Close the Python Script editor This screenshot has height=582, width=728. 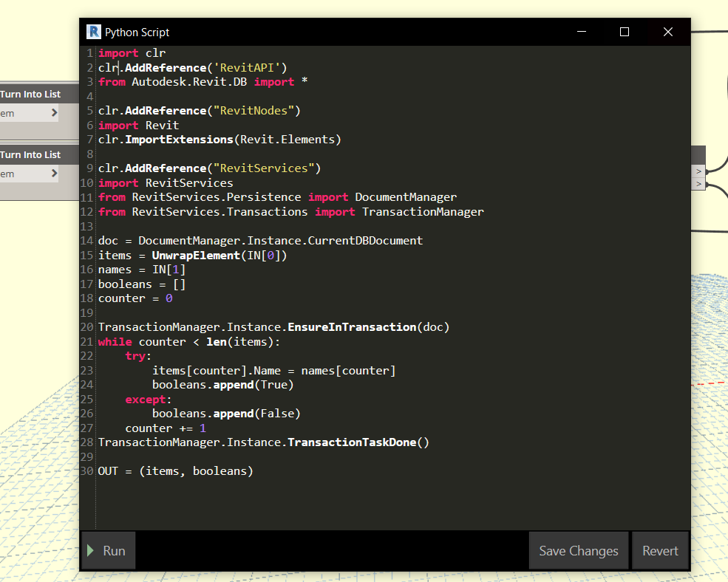pyautogui.click(x=667, y=32)
